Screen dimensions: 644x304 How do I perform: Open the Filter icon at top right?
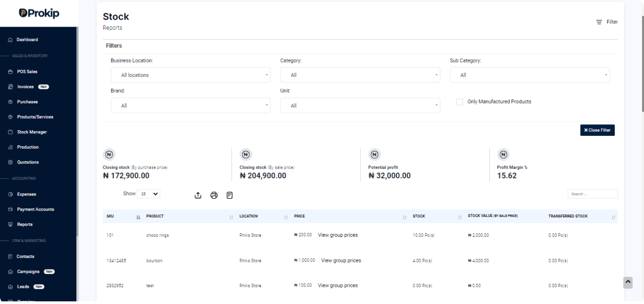599,22
